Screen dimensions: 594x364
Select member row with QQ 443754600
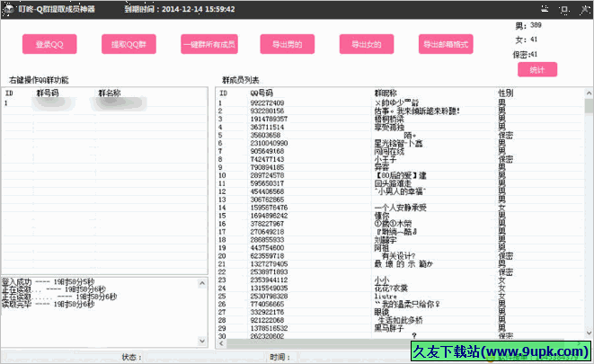tap(401, 248)
